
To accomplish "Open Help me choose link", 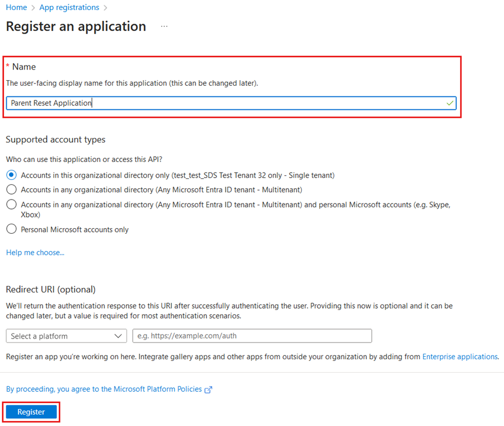I will pyautogui.click(x=35, y=253).
